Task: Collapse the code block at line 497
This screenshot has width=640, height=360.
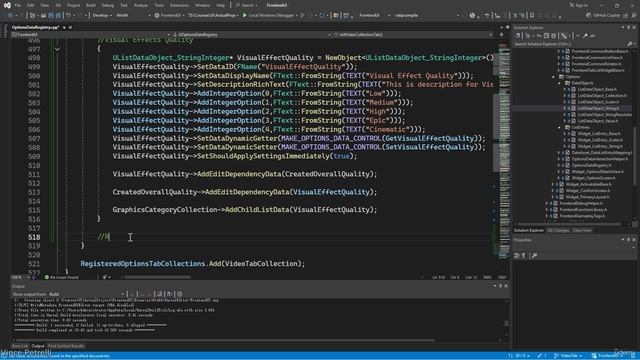Action: pyautogui.click(x=57, y=49)
